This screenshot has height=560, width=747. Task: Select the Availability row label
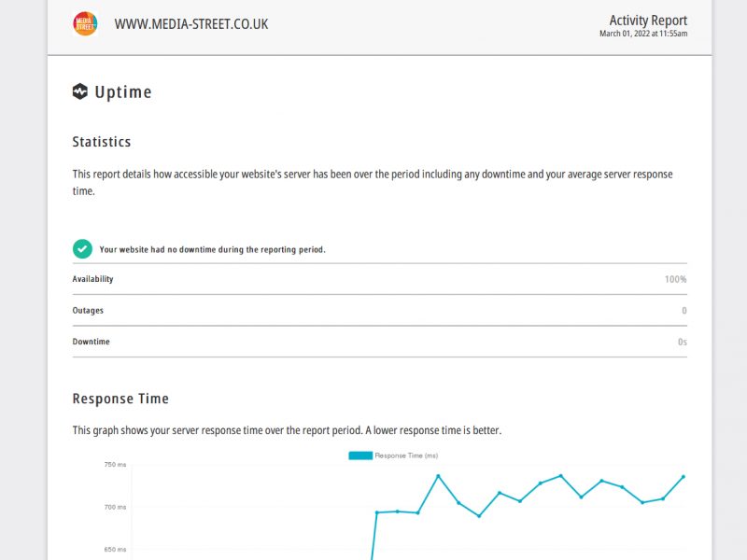point(92,279)
